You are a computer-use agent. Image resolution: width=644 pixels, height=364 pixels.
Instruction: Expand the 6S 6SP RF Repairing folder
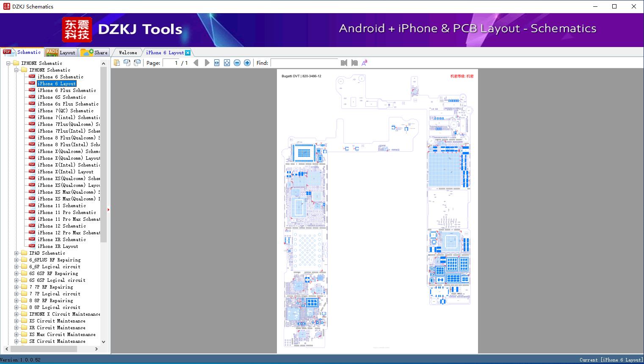click(x=17, y=273)
